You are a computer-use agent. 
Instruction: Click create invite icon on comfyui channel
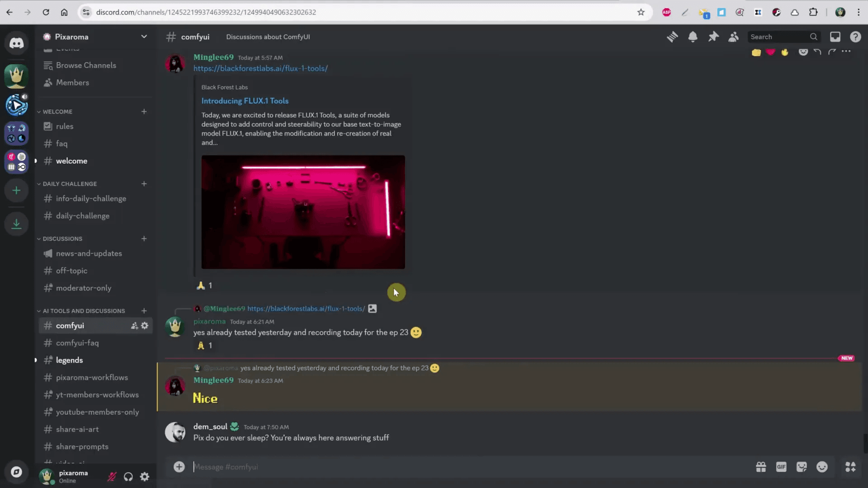[134, 325]
